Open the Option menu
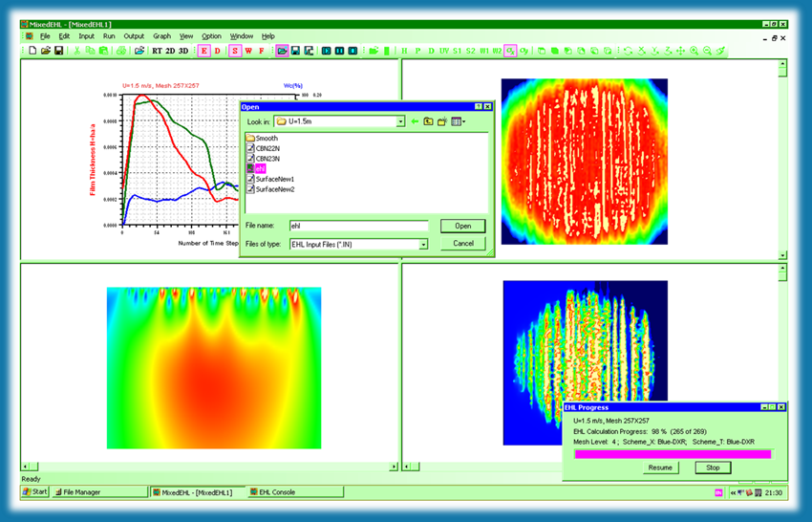The height and width of the screenshot is (522, 812). (211, 36)
